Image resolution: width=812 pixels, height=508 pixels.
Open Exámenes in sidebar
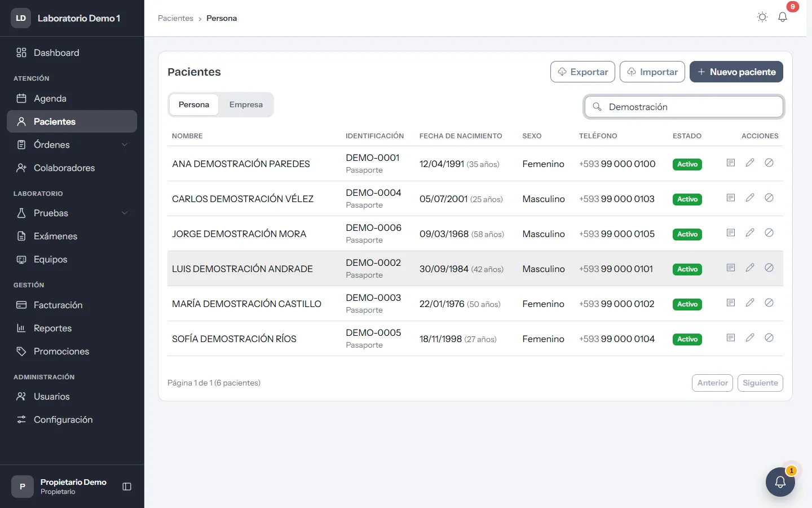(72, 236)
